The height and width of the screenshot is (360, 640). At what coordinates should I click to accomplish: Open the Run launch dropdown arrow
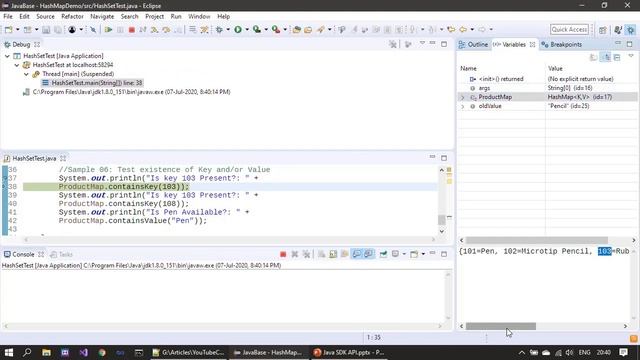247,29
